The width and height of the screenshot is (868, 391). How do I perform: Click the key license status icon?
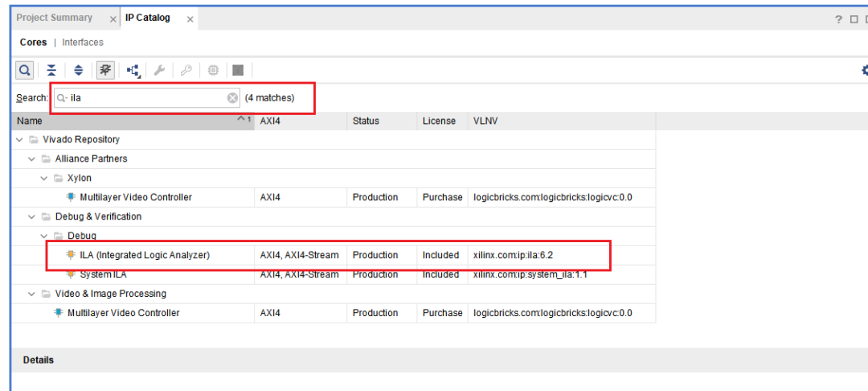coord(186,70)
